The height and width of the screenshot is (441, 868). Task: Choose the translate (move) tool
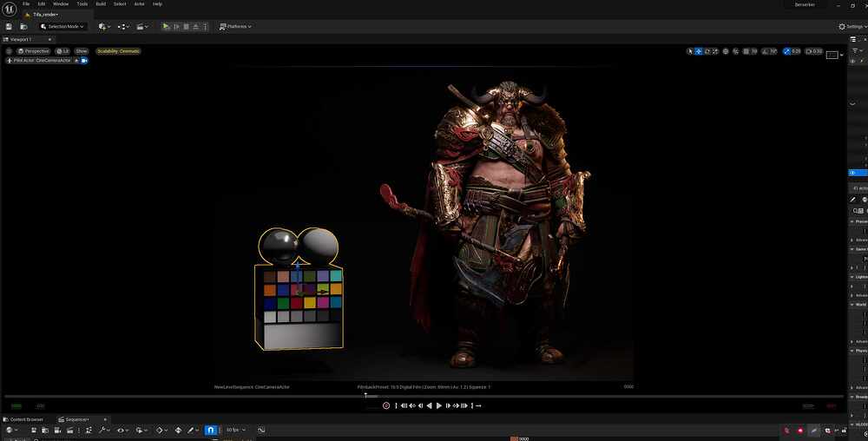tap(699, 51)
